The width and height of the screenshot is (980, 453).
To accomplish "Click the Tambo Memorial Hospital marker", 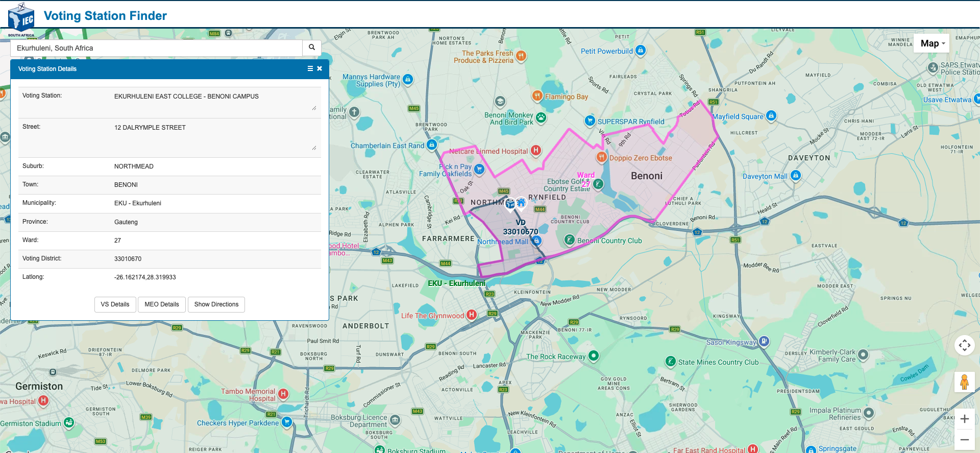I will [x=283, y=394].
